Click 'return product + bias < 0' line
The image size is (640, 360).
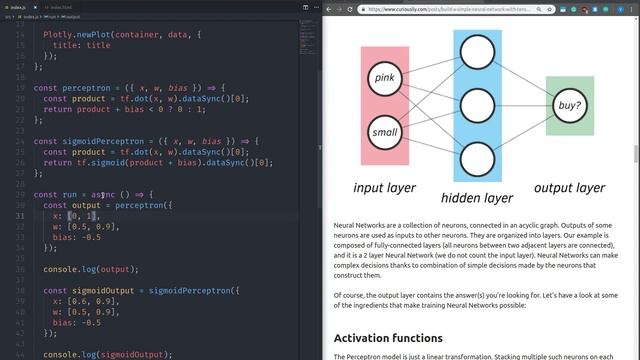pyautogui.click(x=124, y=109)
